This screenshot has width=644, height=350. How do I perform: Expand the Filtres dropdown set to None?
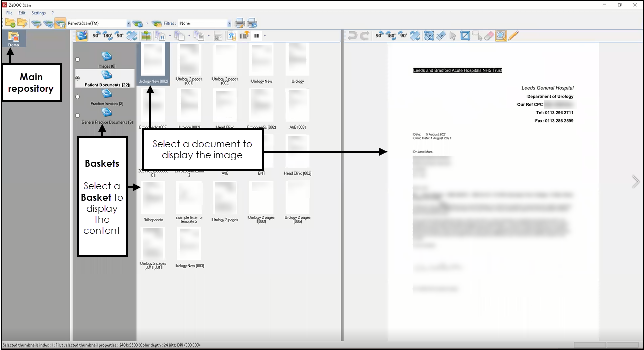pyautogui.click(x=229, y=23)
